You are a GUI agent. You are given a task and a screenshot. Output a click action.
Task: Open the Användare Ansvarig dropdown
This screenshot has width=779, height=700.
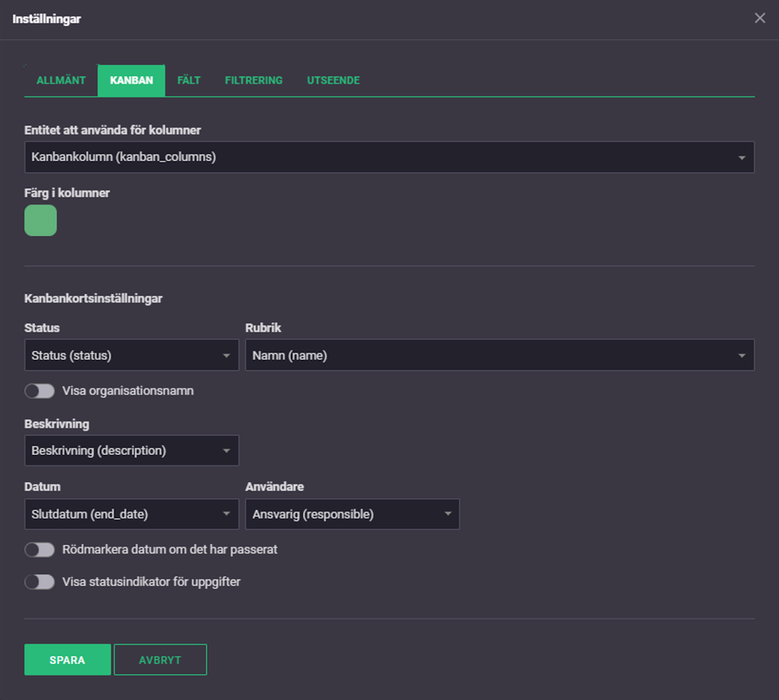click(353, 514)
